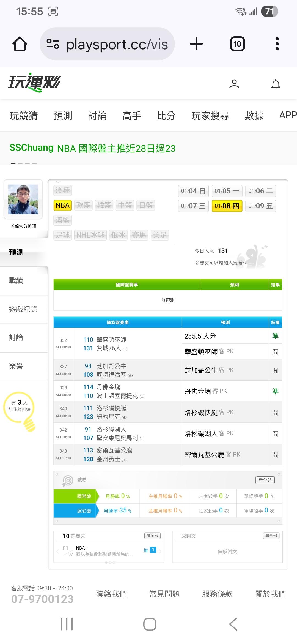The height and width of the screenshot is (644, 297).
Task: Open the tab switcher showing 10 tabs
Action: pyautogui.click(x=237, y=44)
